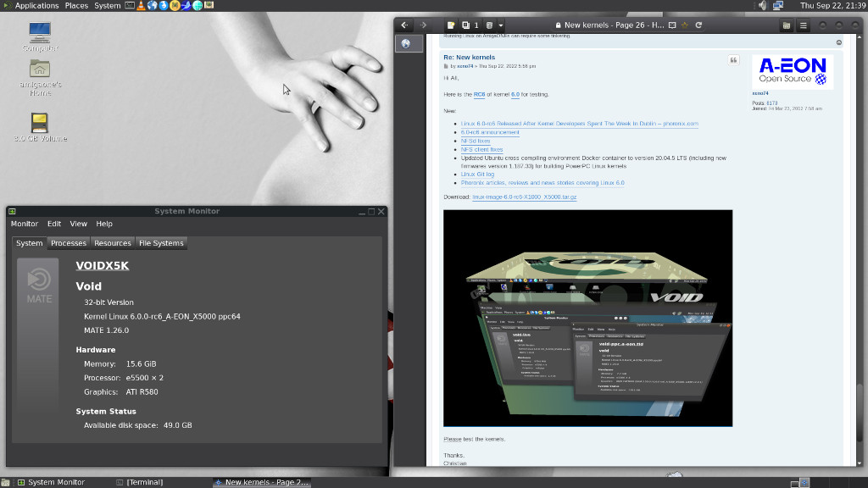Open the amigaone's Home folder icon
This screenshot has height=488, width=868.
tap(40, 77)
